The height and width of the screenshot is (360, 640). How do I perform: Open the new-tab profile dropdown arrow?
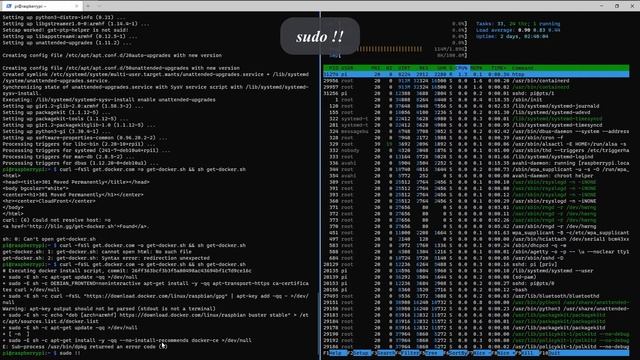[99, 6]
